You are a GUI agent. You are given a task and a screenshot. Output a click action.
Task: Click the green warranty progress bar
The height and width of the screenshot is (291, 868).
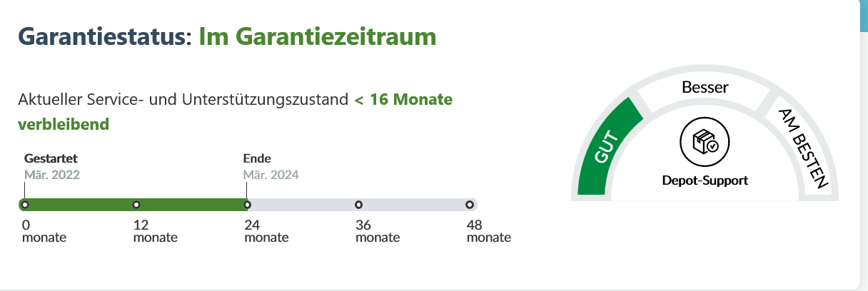click(133, 205)
